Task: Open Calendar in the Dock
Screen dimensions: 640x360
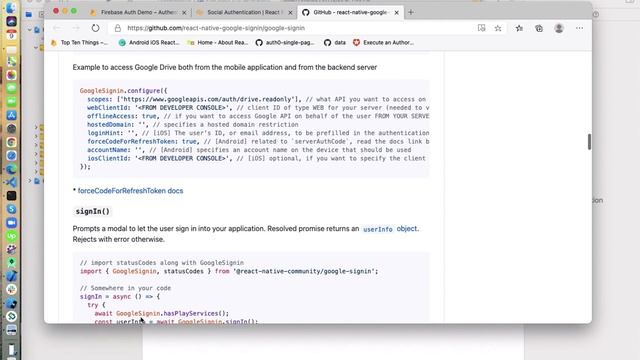Action: (11, 34)
